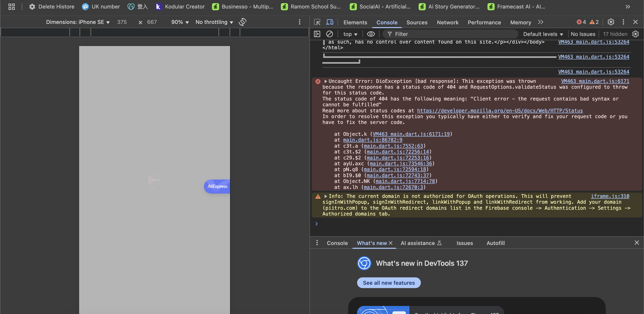Open the 90% zoom dropdown
The width and height of the screenshot is (644, 314).
(180, 22)
